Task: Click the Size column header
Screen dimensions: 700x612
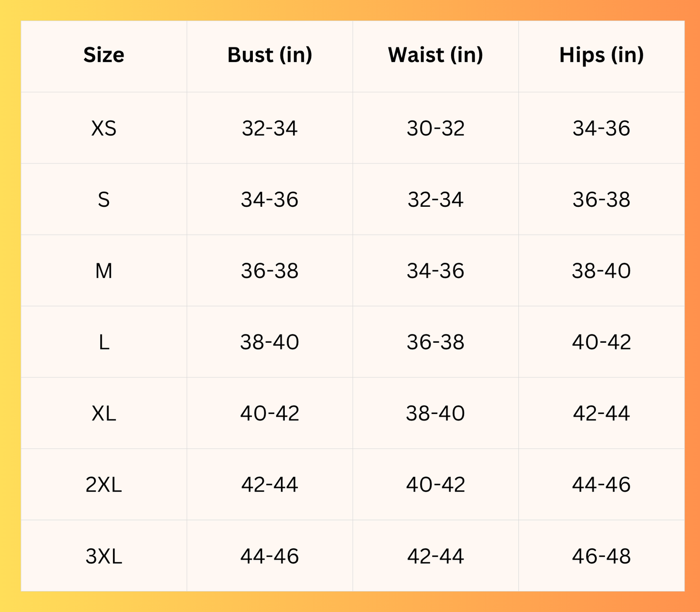Action: point(104,55)
